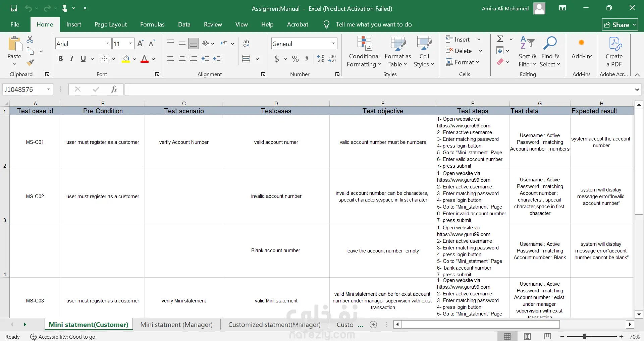Toggle center horizontal alignment
The width and height of the screenshot is (644, 341).
pos(182,59)
